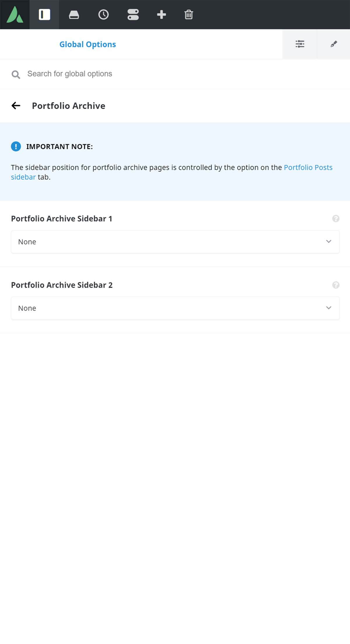Screen dimensions: 350x644
Task: Open the Portfolio Archive Sidebar 1 dropdown
Action: tap(175, 242)
